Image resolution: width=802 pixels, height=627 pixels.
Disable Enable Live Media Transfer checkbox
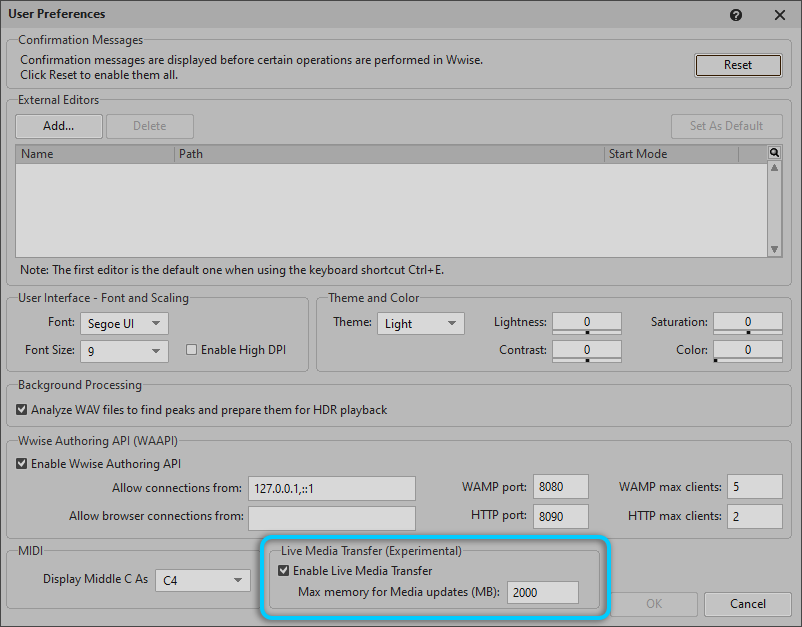(x=284, y=571)
